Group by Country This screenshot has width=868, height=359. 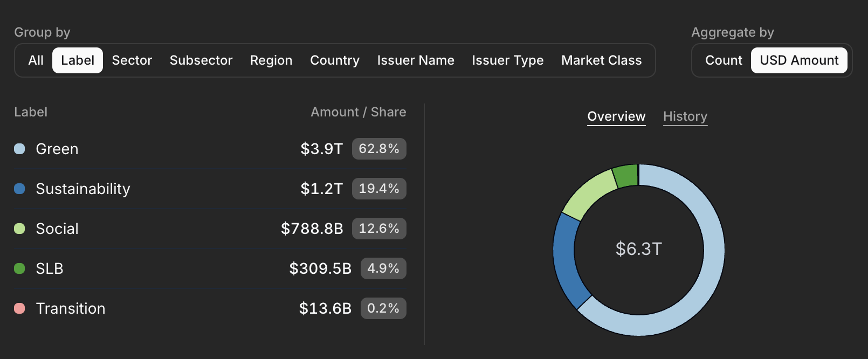pos(335,60)
